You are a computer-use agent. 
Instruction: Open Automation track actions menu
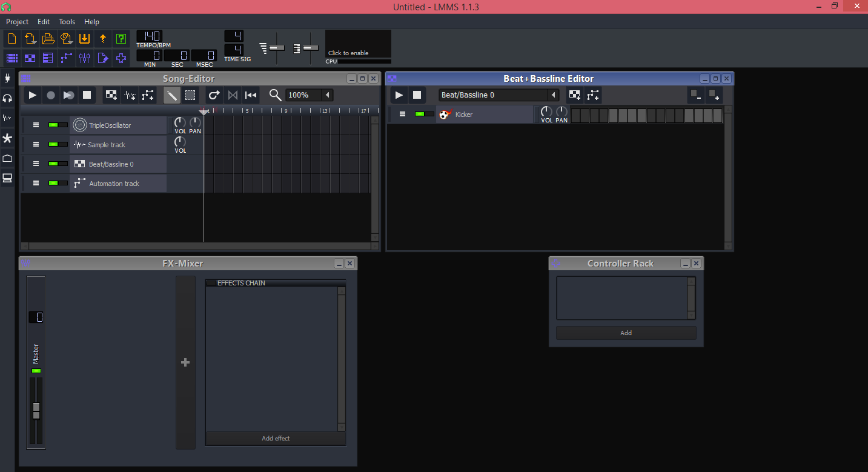36,184
